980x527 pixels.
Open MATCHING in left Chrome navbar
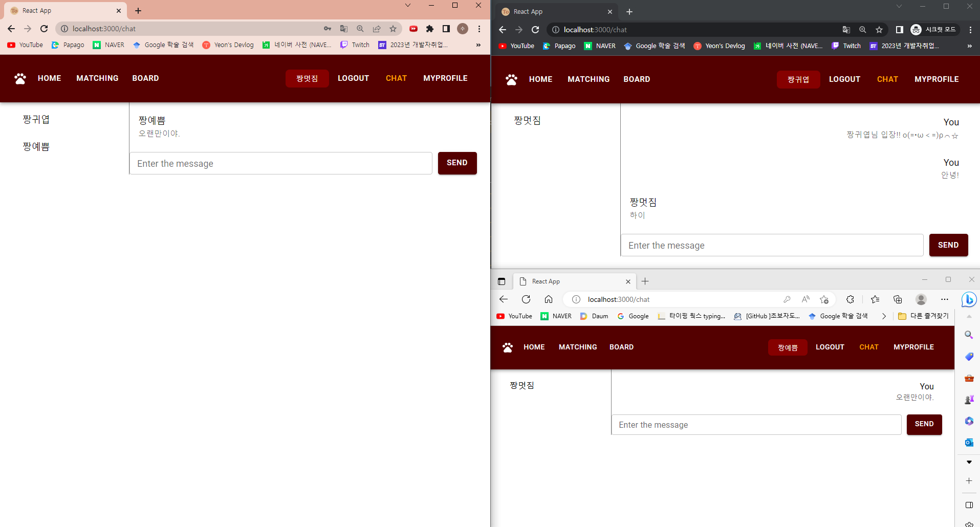[97, 78]
